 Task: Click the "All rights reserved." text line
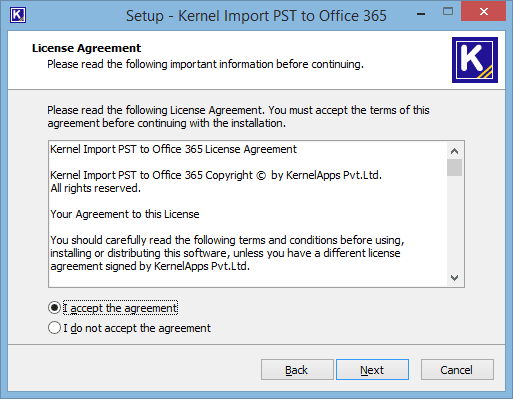(x=96, y=188)
